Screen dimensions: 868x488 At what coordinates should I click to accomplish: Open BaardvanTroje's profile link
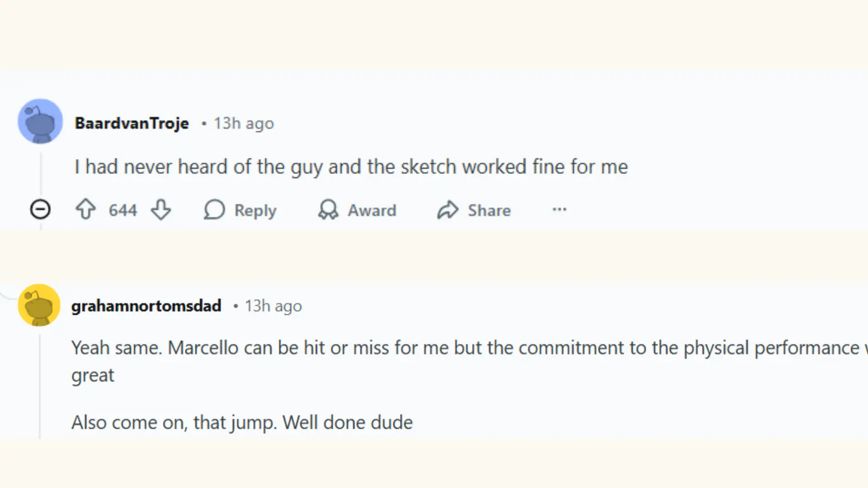pyautogui.click(x=132, y=123)
